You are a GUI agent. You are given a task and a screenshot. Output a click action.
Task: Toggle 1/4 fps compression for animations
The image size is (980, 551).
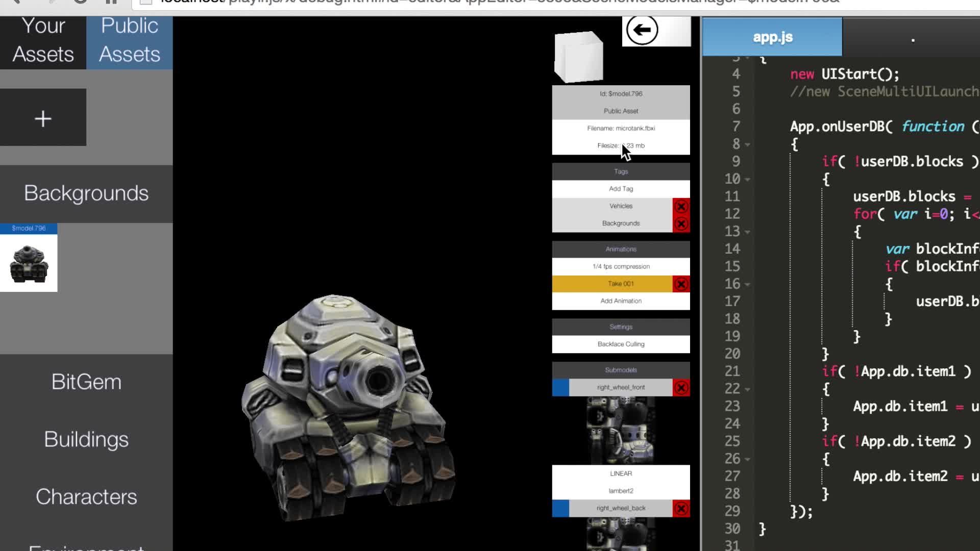[x=621, y=266]
